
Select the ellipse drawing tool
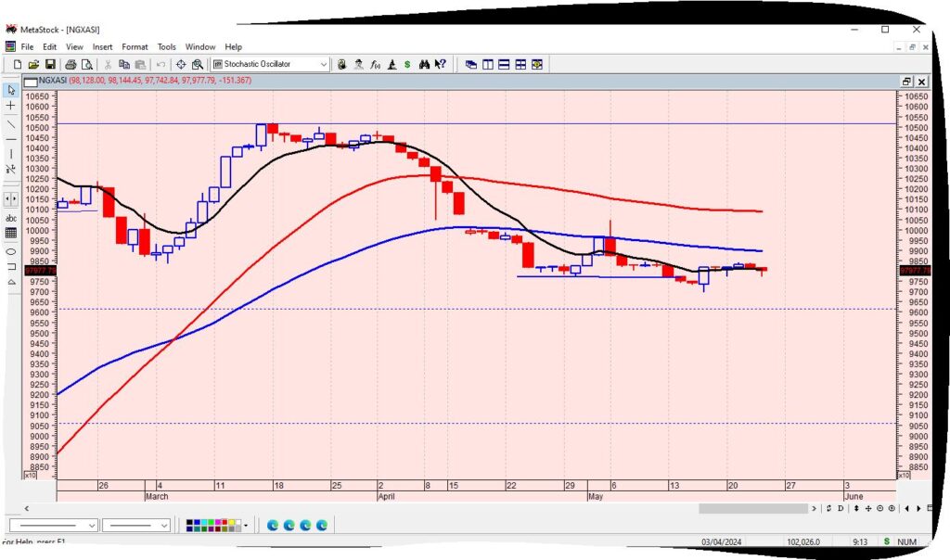point(11,251)
